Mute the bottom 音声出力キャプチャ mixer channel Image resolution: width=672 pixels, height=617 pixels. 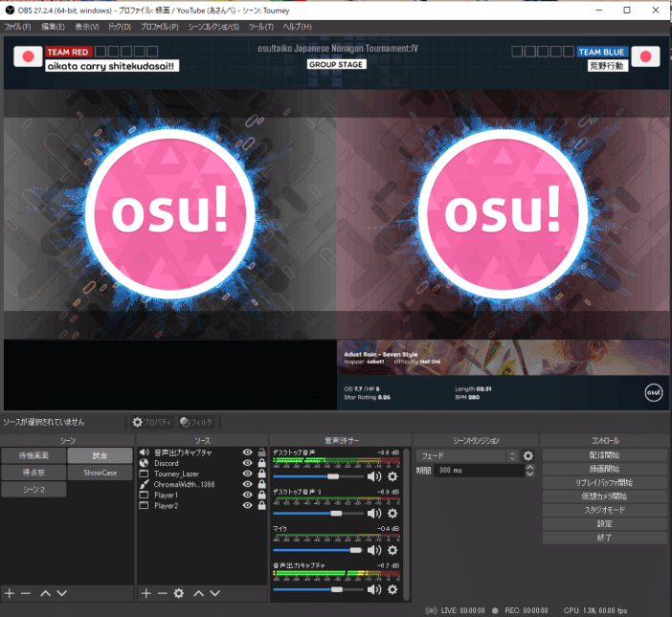[x=374, y=589]
